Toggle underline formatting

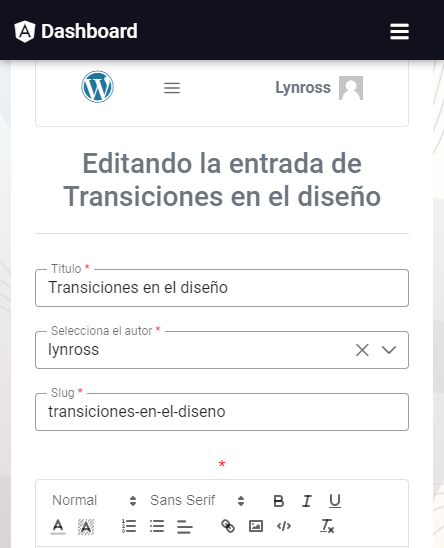click(x=335, y=501)
